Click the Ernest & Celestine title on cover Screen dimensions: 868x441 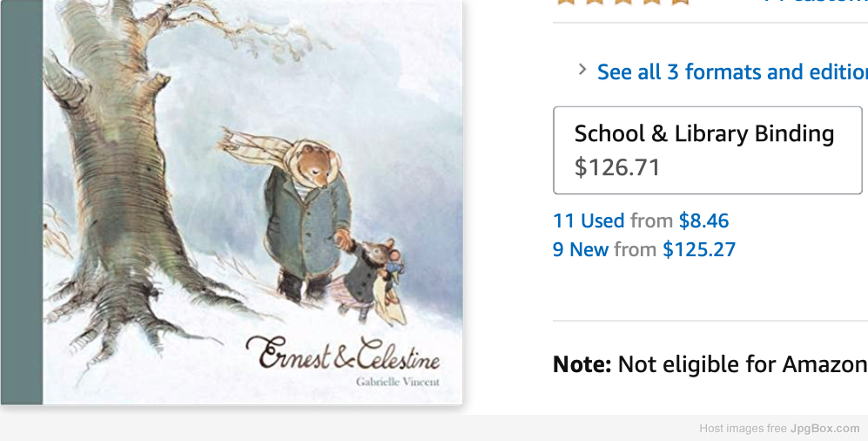click(x=343, y=353)
